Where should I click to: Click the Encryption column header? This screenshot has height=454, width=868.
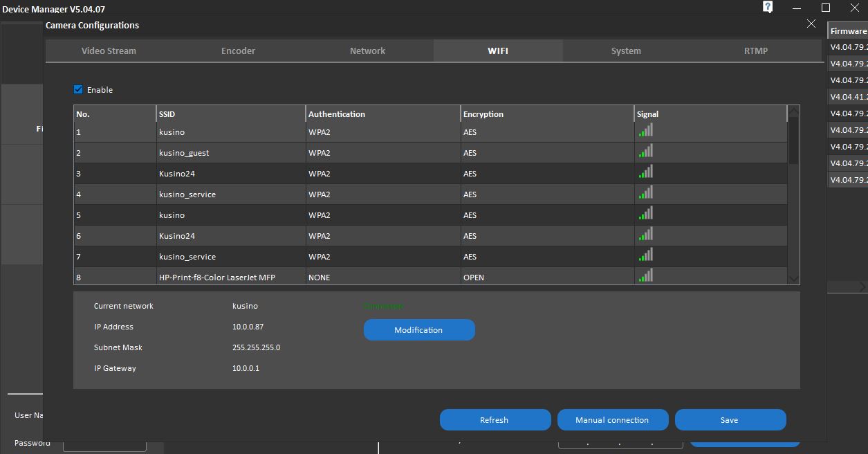[548, 114]
